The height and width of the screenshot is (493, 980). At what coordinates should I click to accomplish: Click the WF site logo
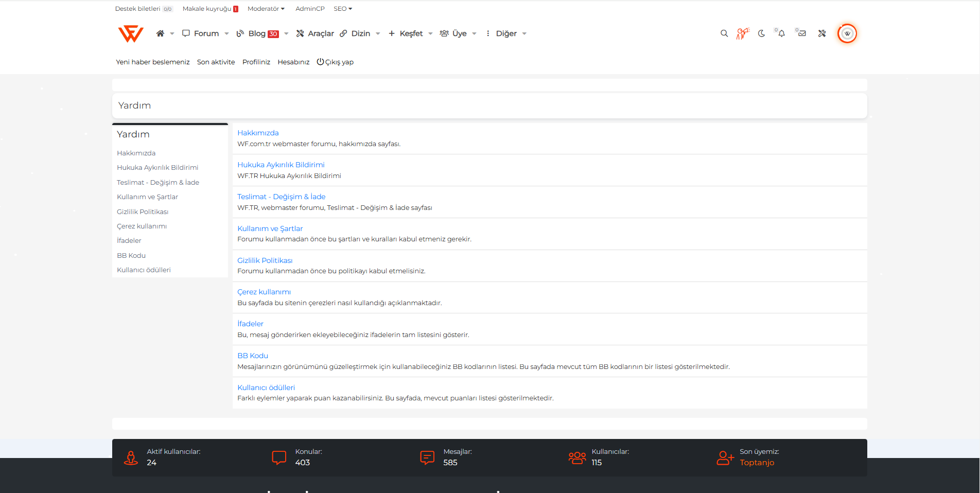coord(131,34)
